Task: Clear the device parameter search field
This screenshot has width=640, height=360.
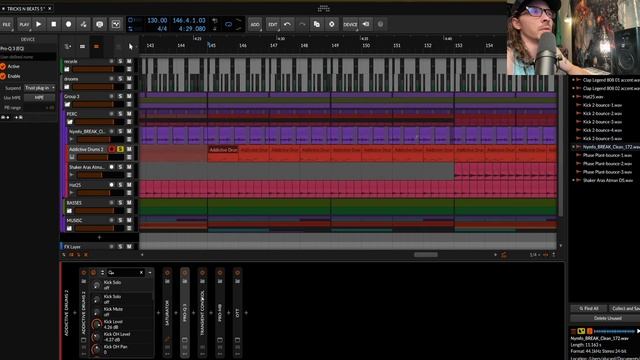Action: (142, 272)
